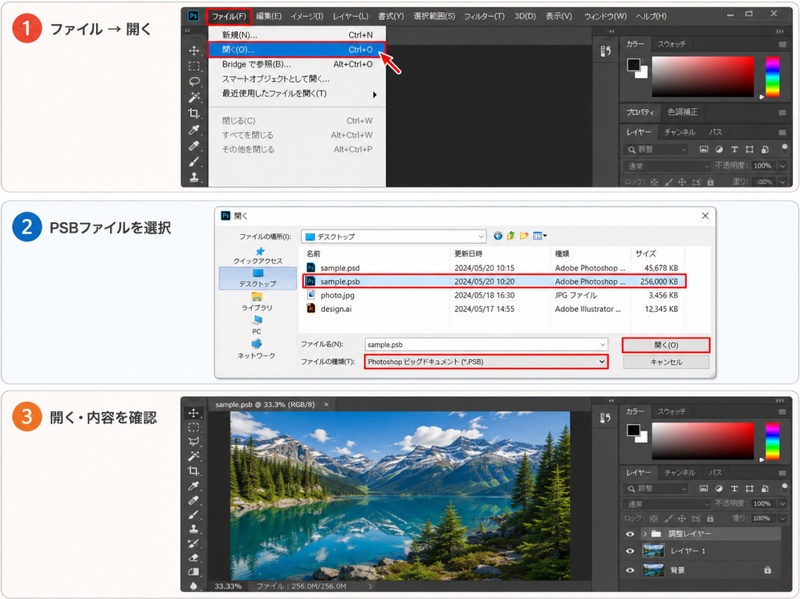Filter for adjustment layers in sample.psb Layers panel
Image resolution: width=800 pixels, height=599 pixels.
pyautogui.click(x=719, y=489)
